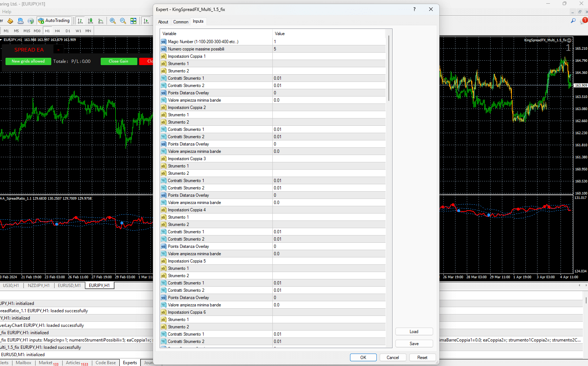Toggle chart auto-scroll icon
This screenshot has width=588, height=366.
click(146, 21)
